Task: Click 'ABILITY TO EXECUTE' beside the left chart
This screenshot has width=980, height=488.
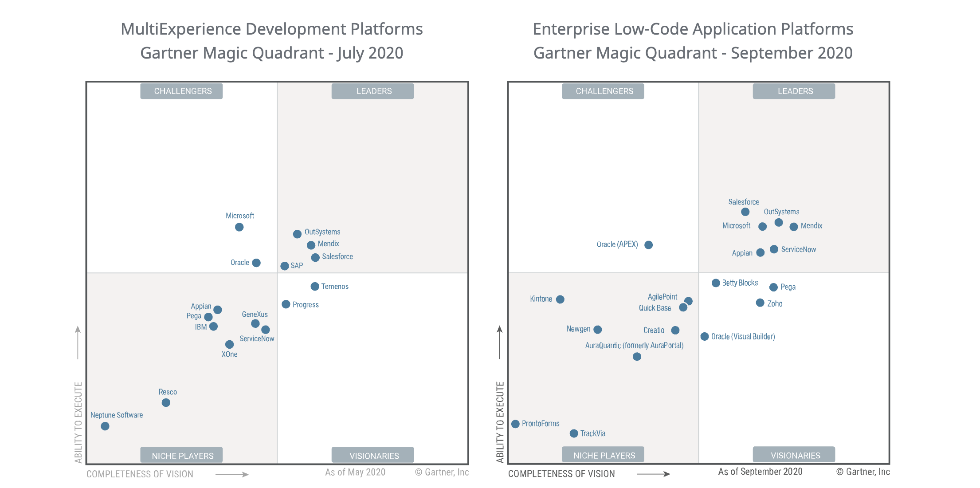Action: (x=78, y=422)
